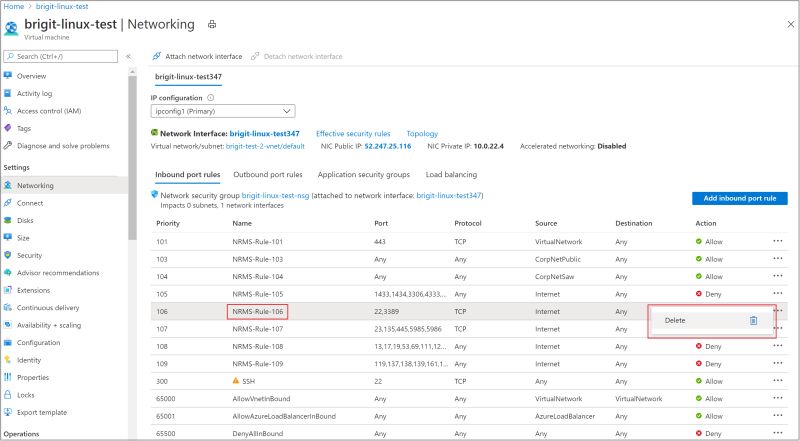
Task: Open the ellipsis menu for SSH rule
Action: pos(777,380)
